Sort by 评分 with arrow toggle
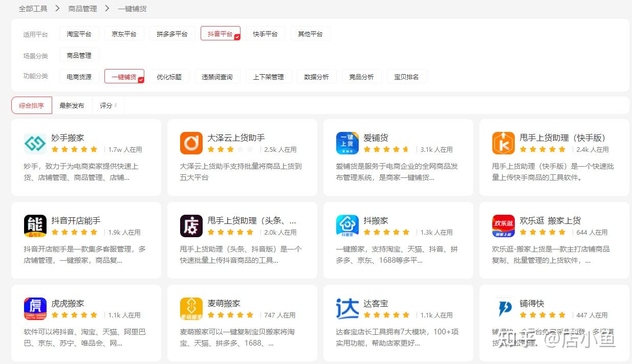 [108, 105]
